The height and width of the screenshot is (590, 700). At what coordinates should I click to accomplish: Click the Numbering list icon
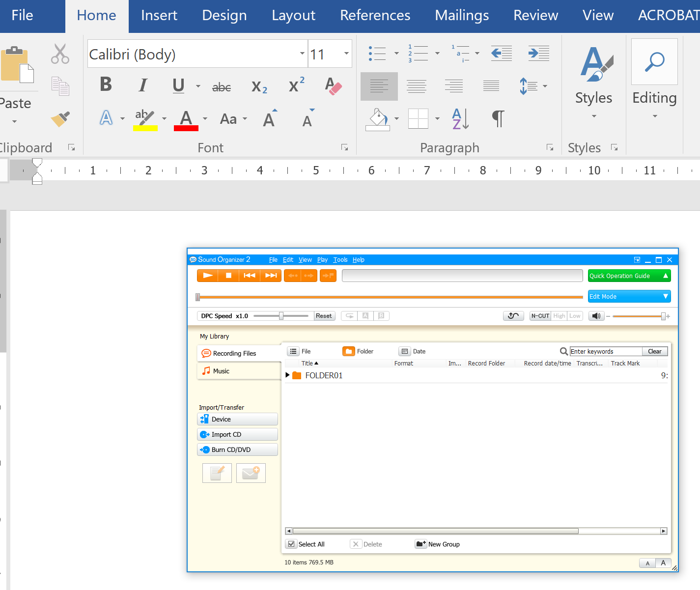click(x=418, y=53)
